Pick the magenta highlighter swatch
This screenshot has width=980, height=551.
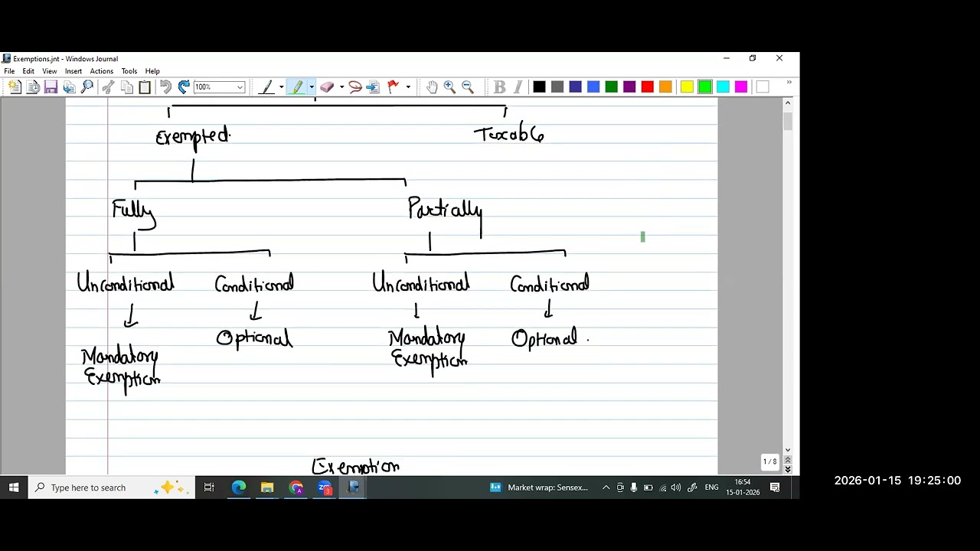(741, 87)
